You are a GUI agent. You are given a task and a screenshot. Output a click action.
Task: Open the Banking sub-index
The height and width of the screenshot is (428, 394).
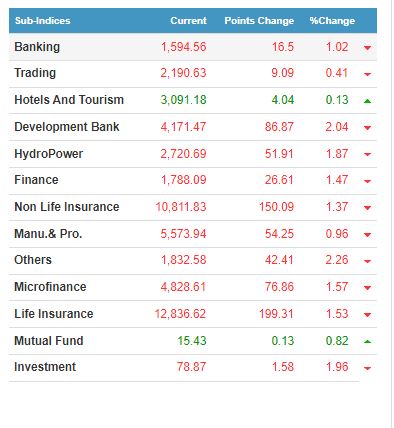coord(37,47)
